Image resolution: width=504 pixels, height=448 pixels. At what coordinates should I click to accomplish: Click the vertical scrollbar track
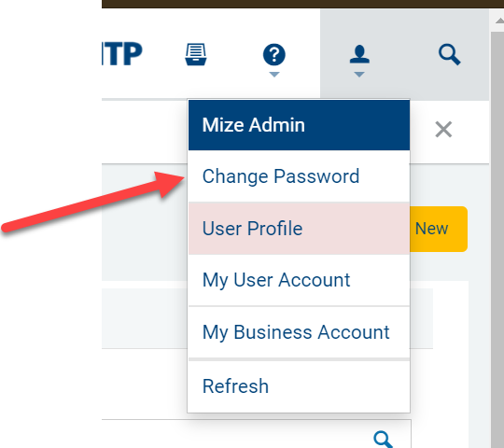497,240
